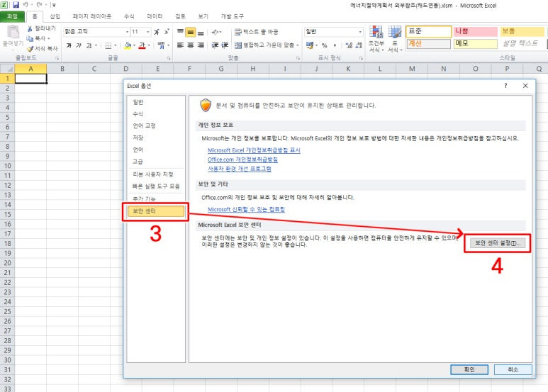Open Microsoft Excel 개인정보취급방침 표시 link
This screenshot has width=548, height=392.
[254, 150]
